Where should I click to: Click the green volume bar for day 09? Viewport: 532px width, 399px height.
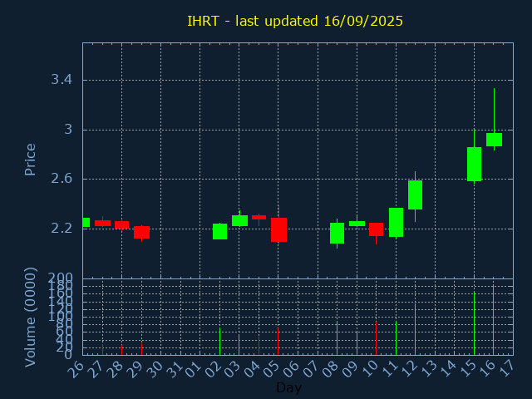[357, 343]
